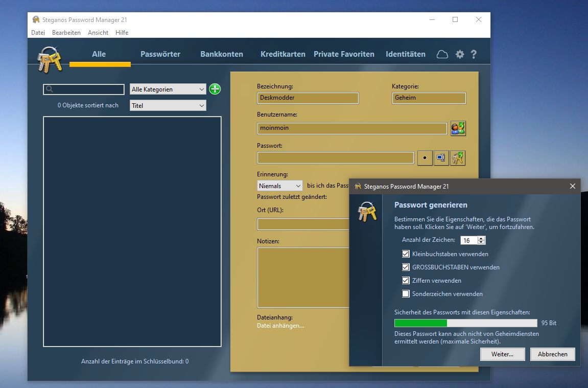Click the password strength progress bar

pyautogui.click(x=466, y=323)
